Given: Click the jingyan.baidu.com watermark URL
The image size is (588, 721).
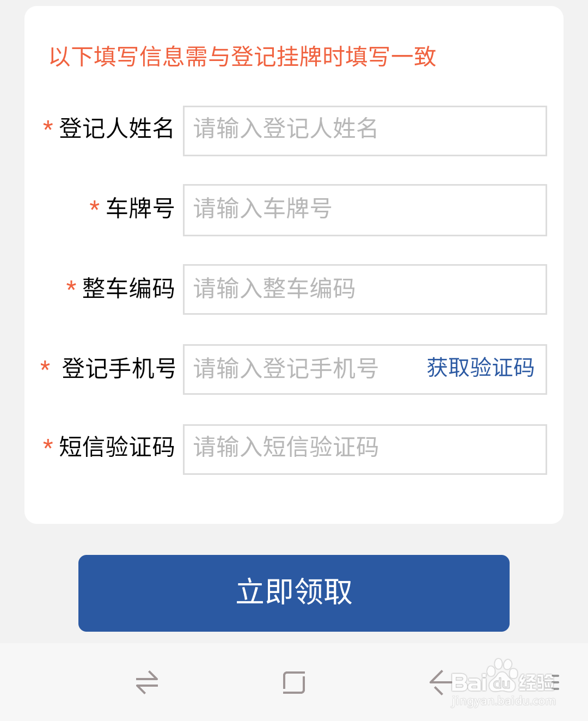Looking at the screenshot, I should tap(503, 701).
